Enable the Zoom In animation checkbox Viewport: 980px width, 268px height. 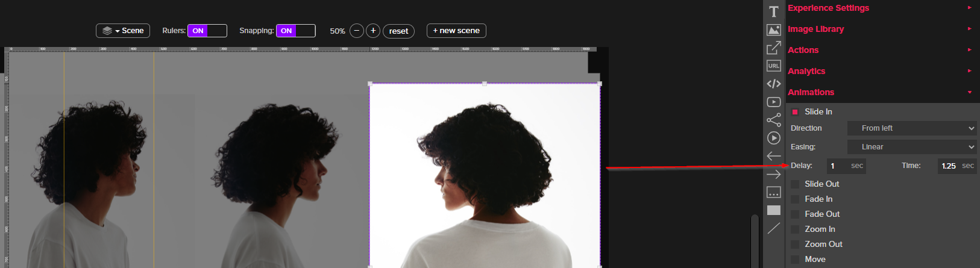point(795,229)
